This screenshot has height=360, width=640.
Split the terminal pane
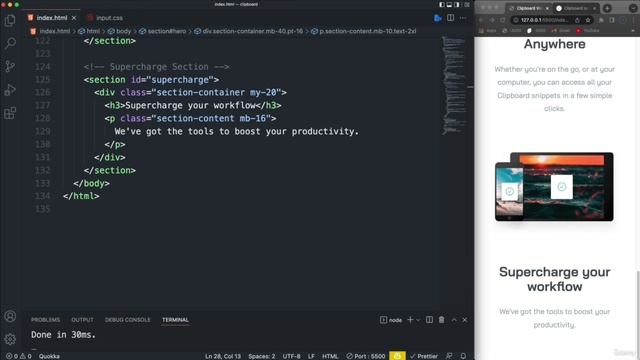point(429,320)
